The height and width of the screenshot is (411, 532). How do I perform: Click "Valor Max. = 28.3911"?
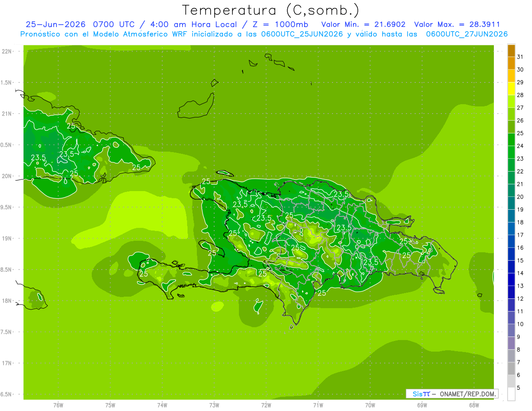pos(458,24)
